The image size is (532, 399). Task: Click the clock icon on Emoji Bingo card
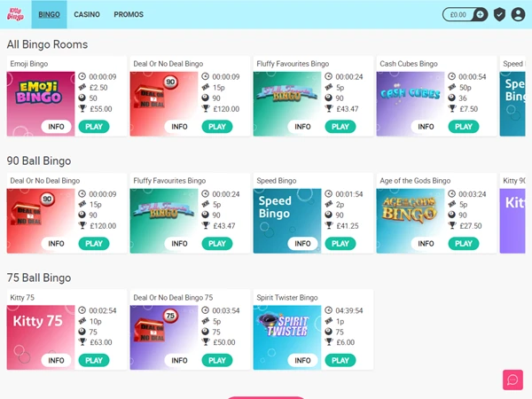pyautogui.click(x=82, y=76)
